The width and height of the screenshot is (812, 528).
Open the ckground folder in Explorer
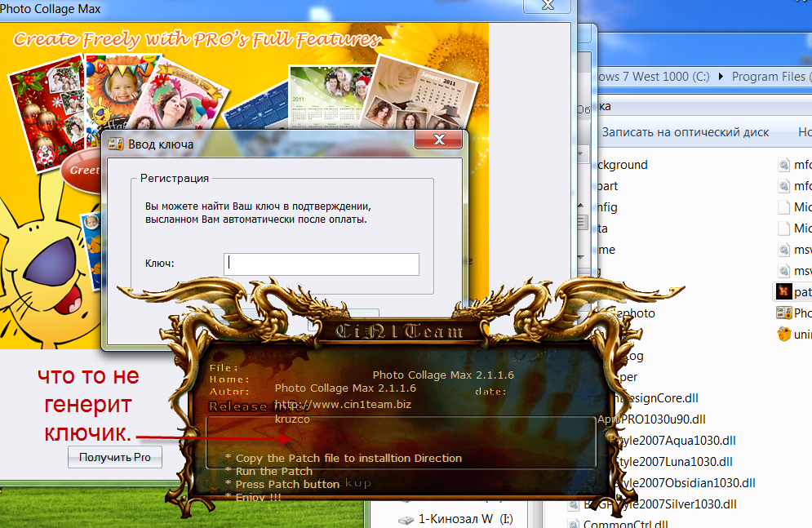click(621, 165)
